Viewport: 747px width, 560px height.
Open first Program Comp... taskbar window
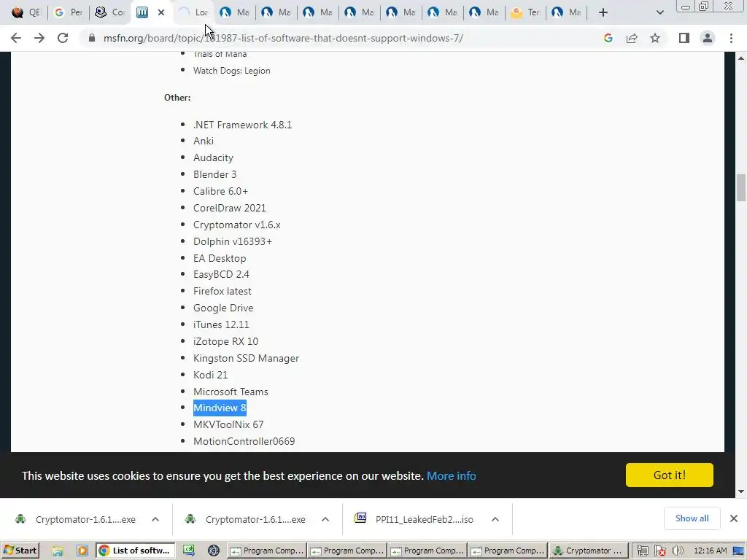click(267, 551)
